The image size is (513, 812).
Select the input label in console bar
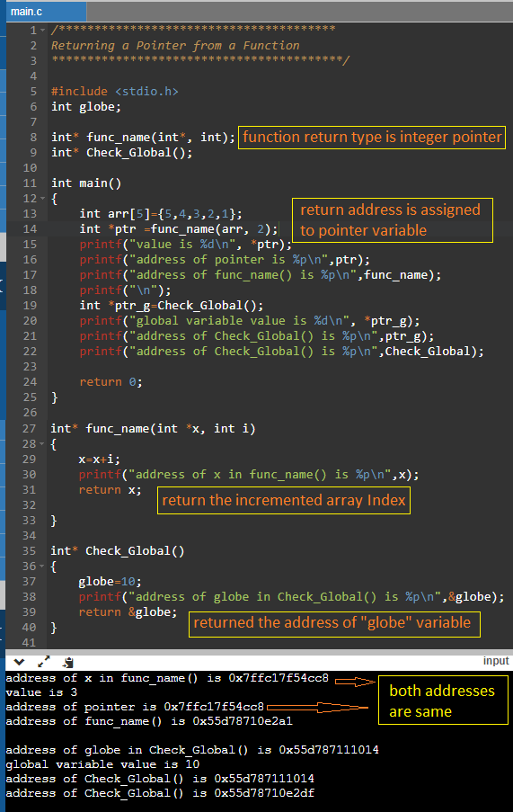click(496, 661)
